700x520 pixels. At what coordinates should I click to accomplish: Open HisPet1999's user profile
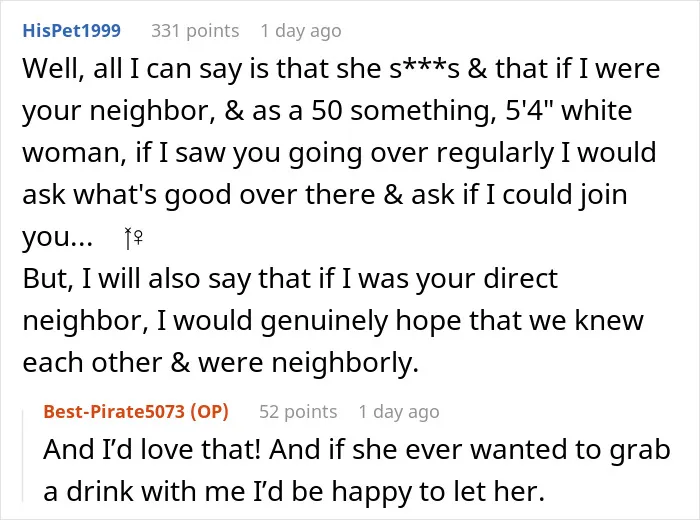click(71, 31)
